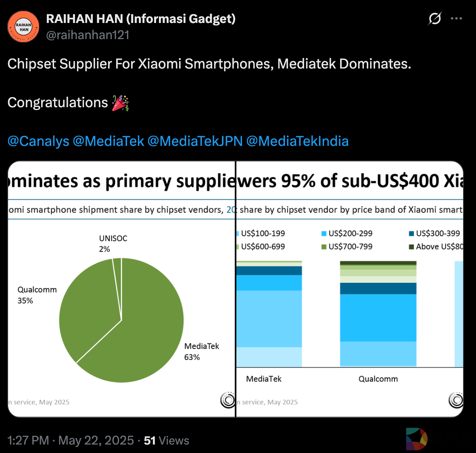Click the party popper emoji
476x453 pixels.
coord(120,103)
